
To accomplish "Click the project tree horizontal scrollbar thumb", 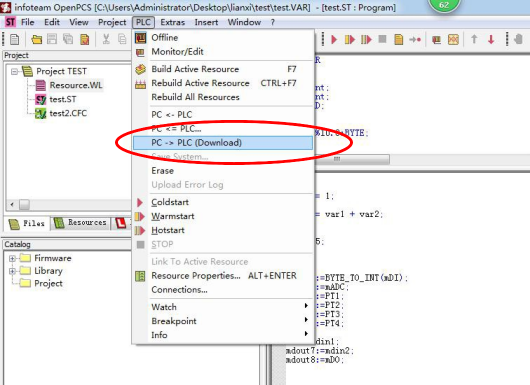I will point(24,204).
